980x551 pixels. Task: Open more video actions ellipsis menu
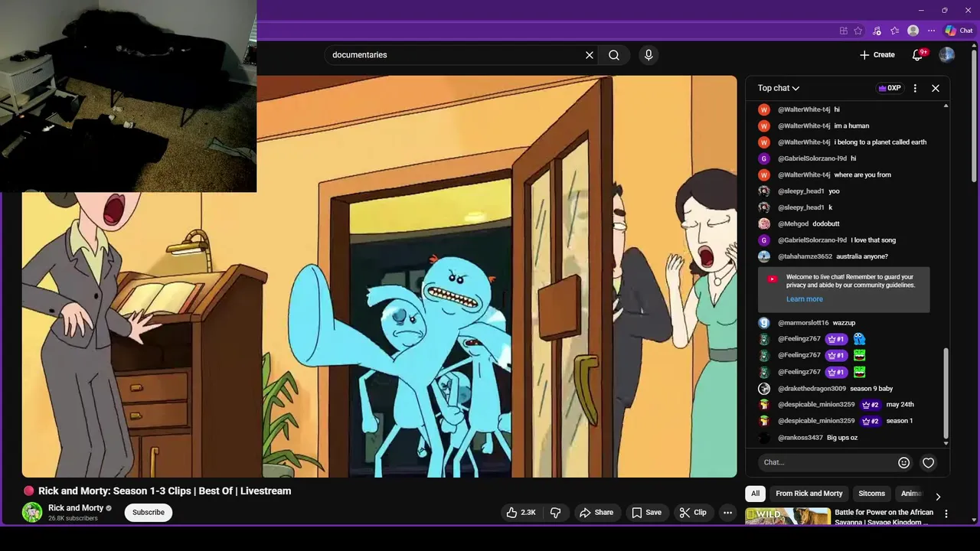[x=728, y=513]
